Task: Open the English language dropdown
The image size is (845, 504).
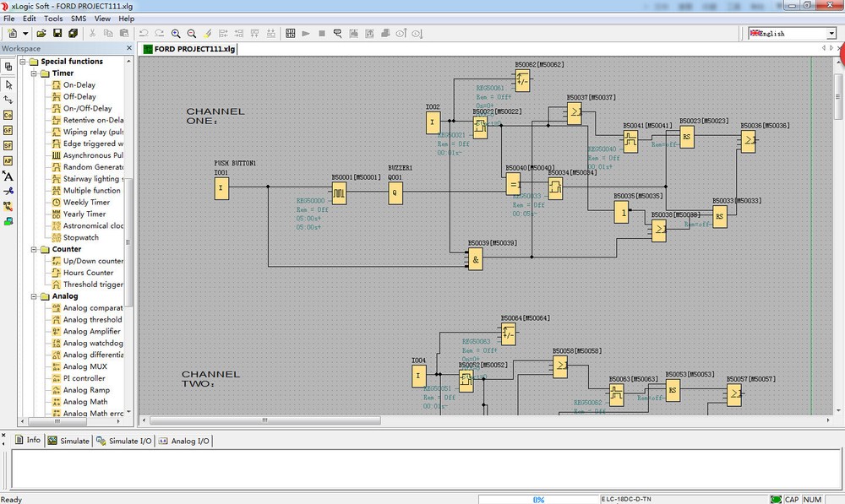Action: (x=831, y=34)
